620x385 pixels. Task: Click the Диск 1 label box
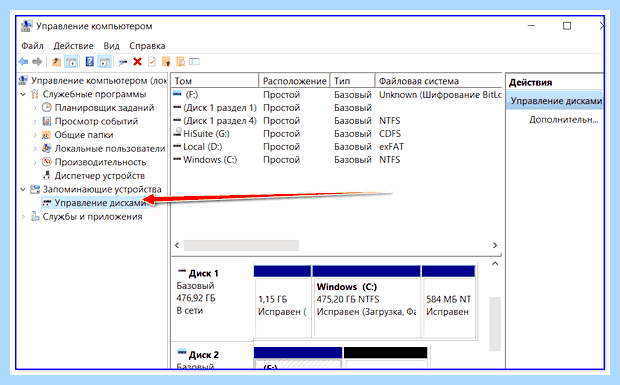pyautogui.click(x=212, y=300)
